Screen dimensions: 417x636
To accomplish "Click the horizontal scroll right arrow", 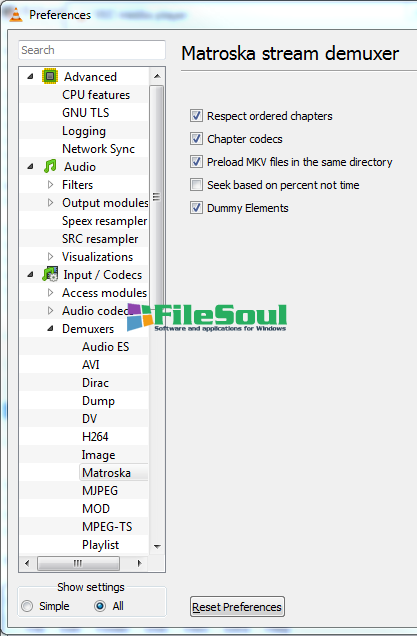I will coord(140,563).
